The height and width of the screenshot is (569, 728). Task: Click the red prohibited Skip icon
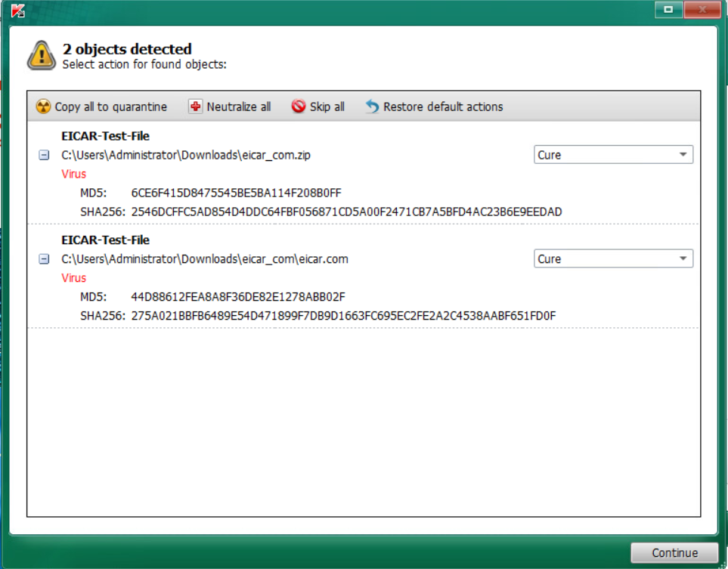pyautogui.click(x=298, y=107)
